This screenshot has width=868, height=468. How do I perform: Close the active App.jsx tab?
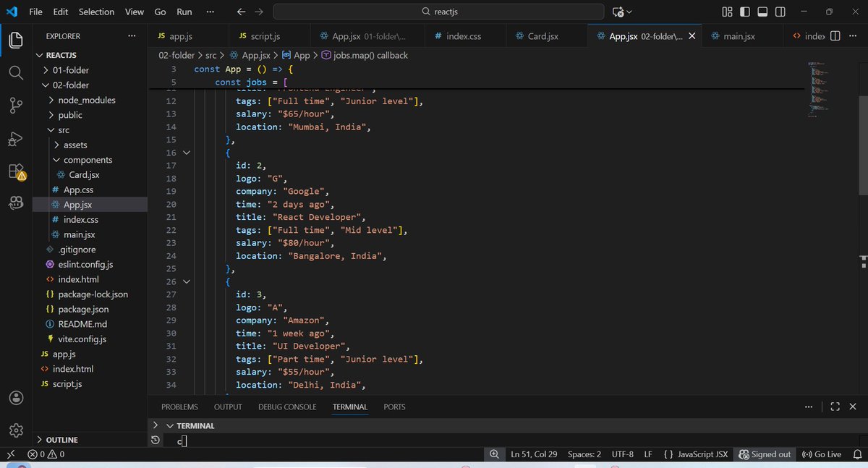point(692,36)
